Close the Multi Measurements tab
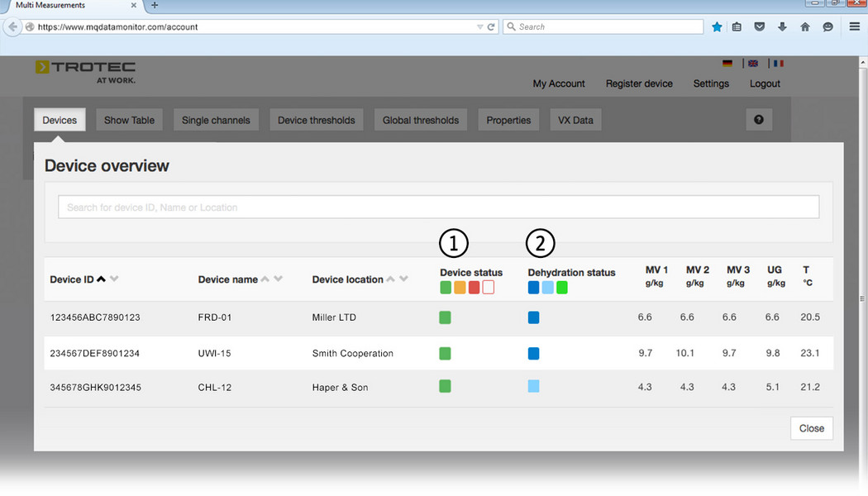This screenshot has height=496, width=868. (x=133, y=6)
